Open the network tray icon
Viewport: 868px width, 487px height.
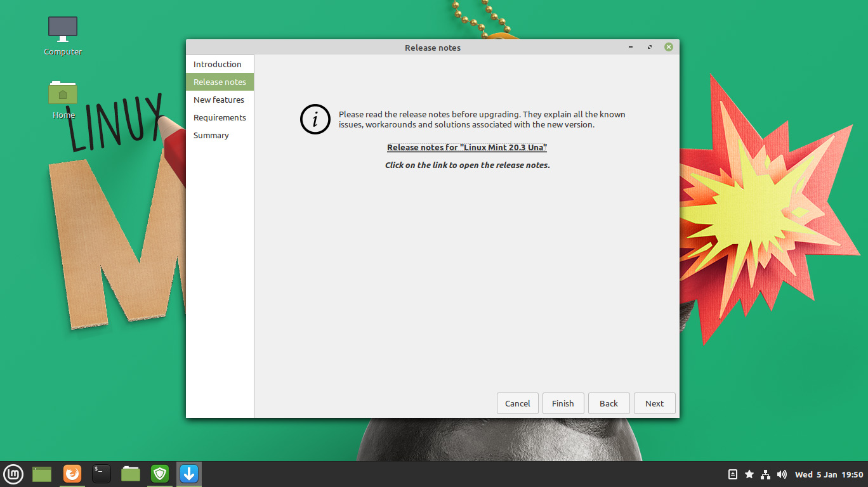click(x=765, y=474)
